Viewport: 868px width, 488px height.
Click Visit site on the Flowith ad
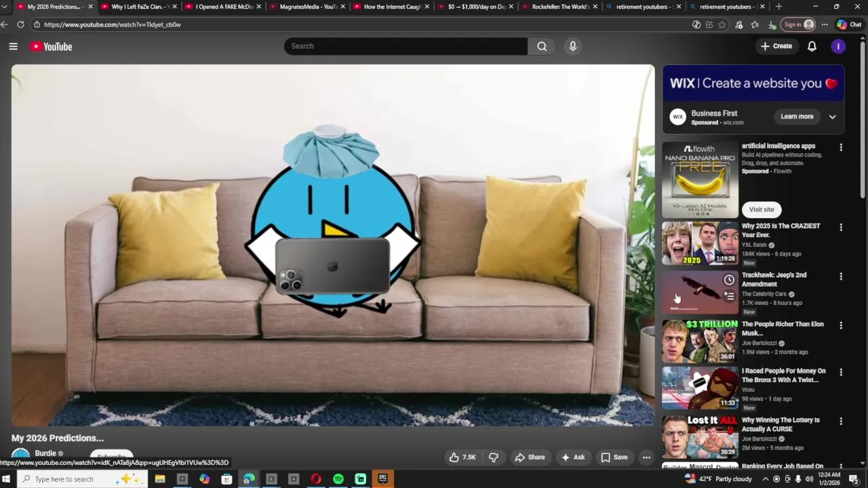pos(761,209)
